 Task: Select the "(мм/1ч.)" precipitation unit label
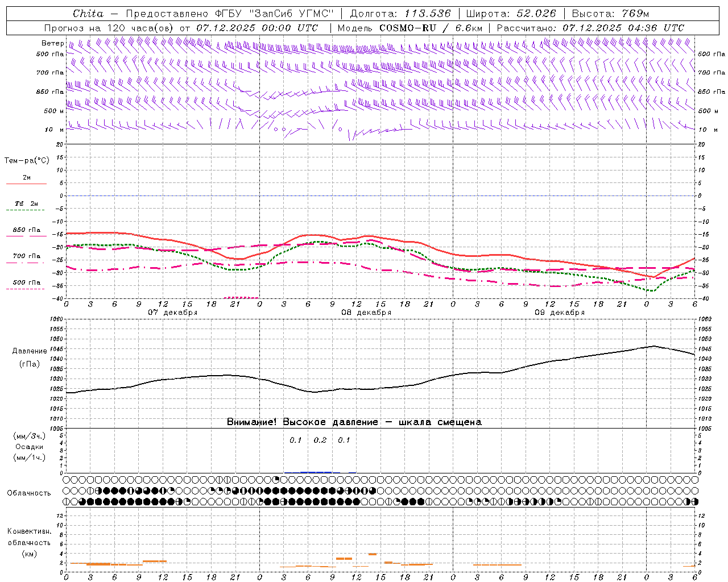pyautogui.click(x=30, y=458)
